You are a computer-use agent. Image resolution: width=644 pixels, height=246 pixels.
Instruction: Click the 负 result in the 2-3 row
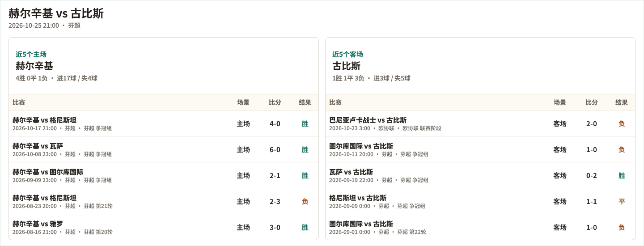pos(305,201)
